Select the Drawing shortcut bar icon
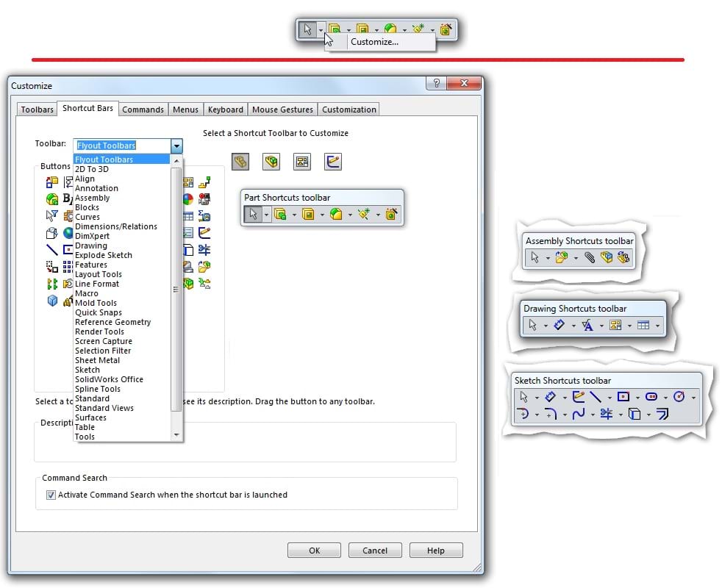The height and width of the screenshot is (588, 722). pos(302,162)
